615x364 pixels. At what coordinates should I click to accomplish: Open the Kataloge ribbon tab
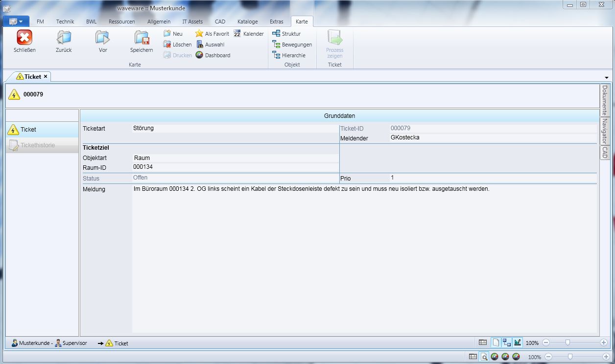tap(247, 22)
